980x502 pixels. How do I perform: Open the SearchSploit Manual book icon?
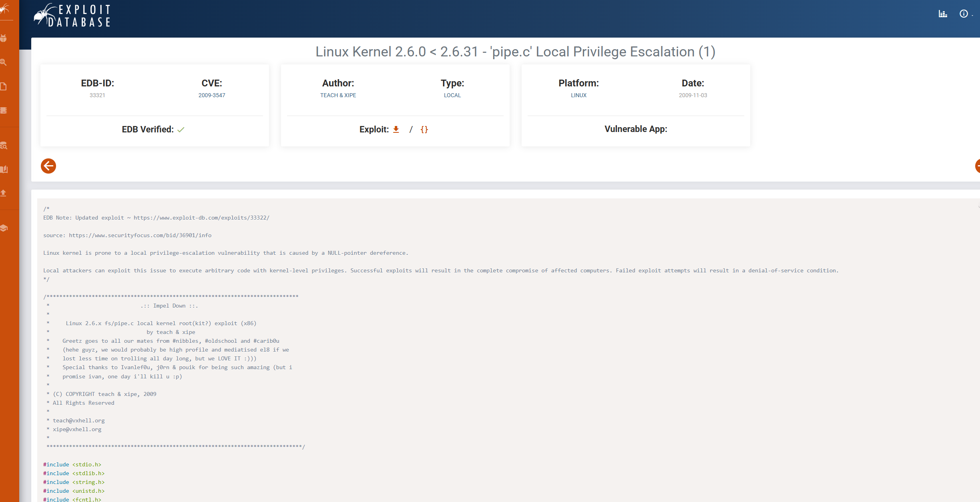point(4,169)
